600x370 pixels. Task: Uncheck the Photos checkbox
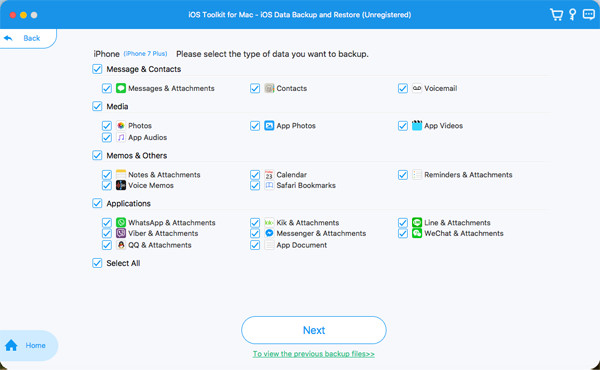[x=107, y=126]
